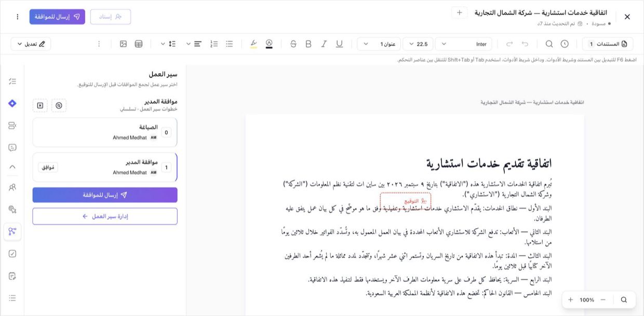Viewport: 644px width, 316px height.
Task: Open the comments sidebar panel
Action: click(x=12, y=147)
